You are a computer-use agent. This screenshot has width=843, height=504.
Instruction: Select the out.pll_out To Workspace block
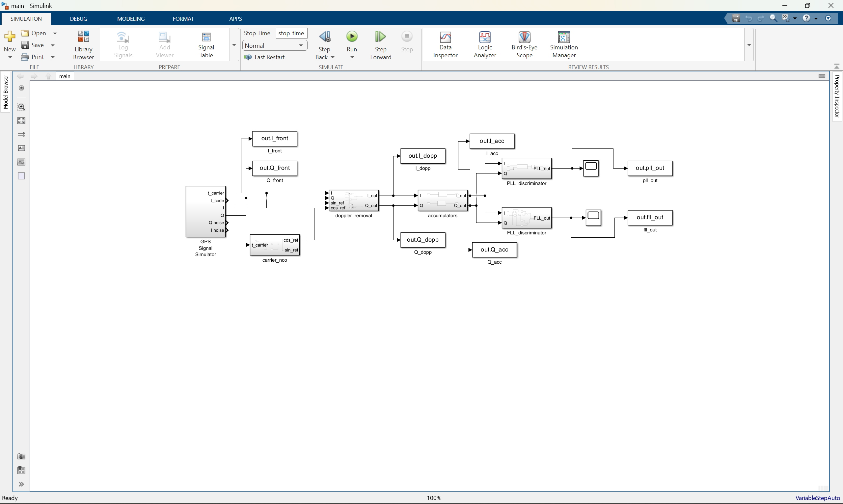(x=650, y=169)
